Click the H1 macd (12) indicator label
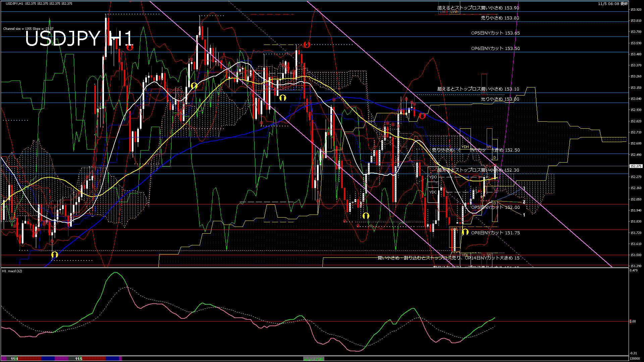Image resolution: width=644 pixels, height=362 pixels. click(12, 271)
